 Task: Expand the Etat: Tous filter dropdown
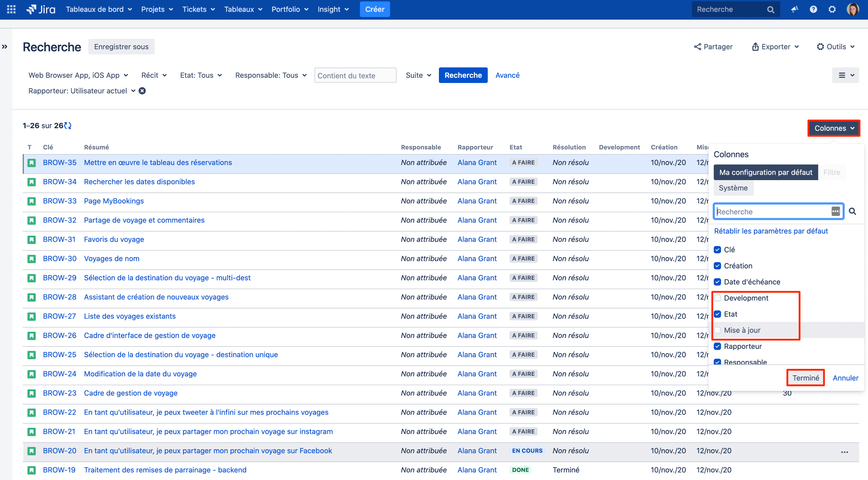[x=201, y=75]
